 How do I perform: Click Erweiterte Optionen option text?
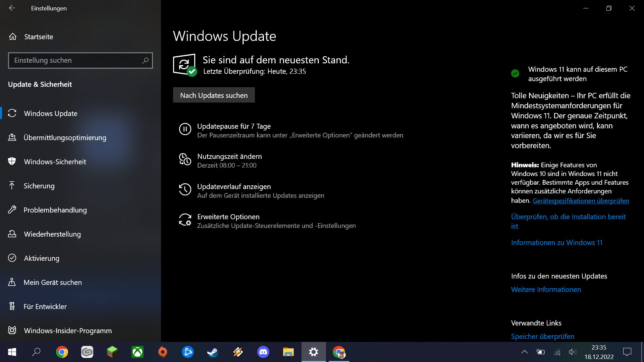click(228, 217)
